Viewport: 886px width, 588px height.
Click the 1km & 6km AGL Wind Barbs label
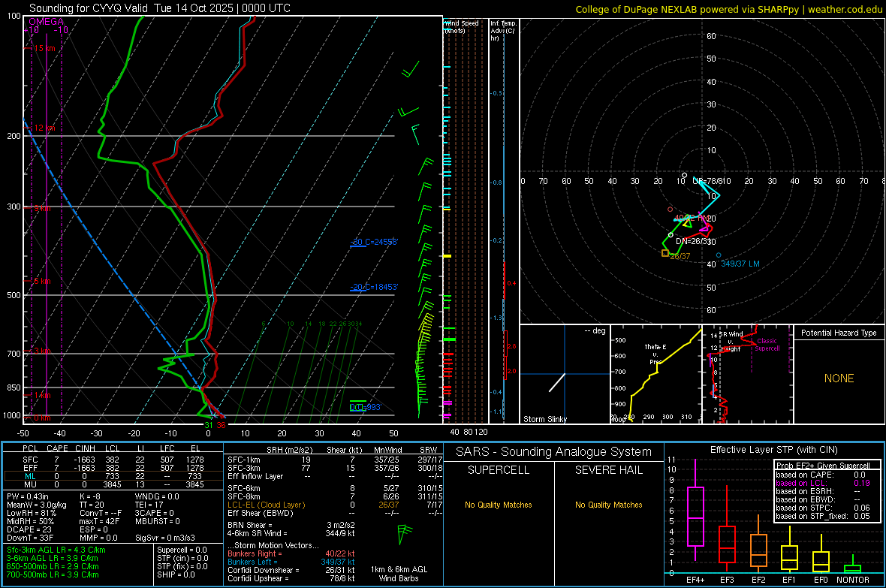[399, 574]
